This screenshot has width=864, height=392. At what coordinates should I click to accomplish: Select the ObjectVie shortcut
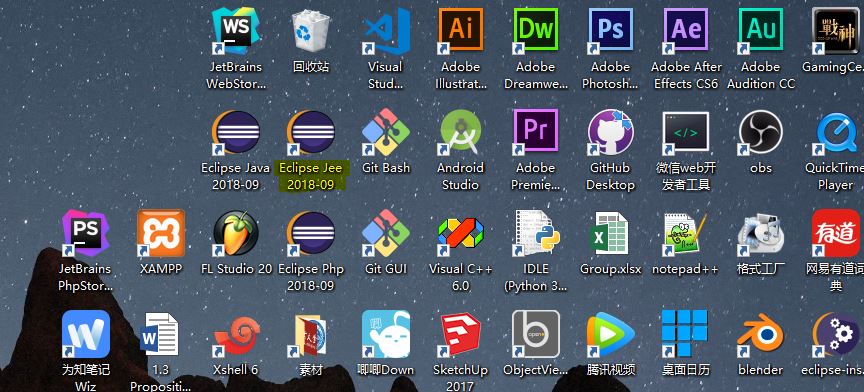tap(536, 334)
